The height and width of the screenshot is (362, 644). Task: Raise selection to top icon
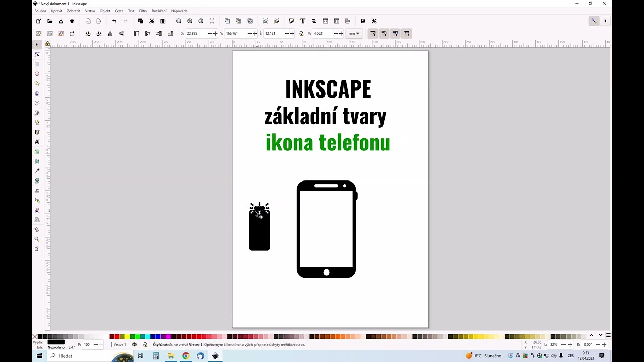[x=136, y=33]
